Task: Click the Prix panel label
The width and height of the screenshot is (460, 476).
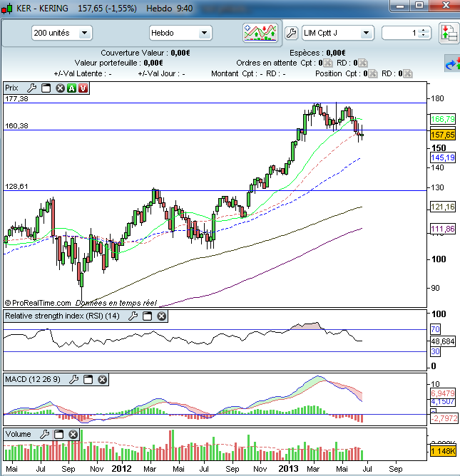Action: click(x=11, y=88)
